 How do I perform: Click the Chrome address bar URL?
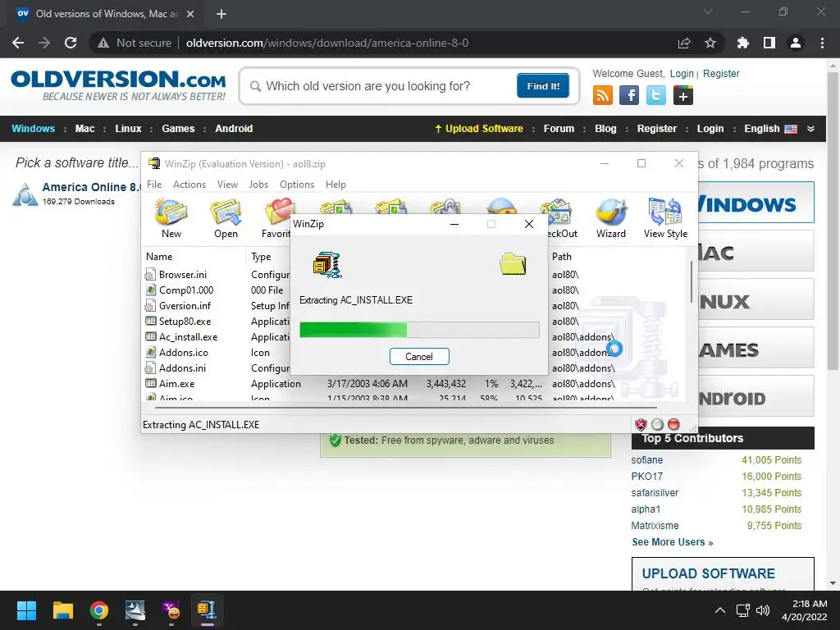pos(326,43)
